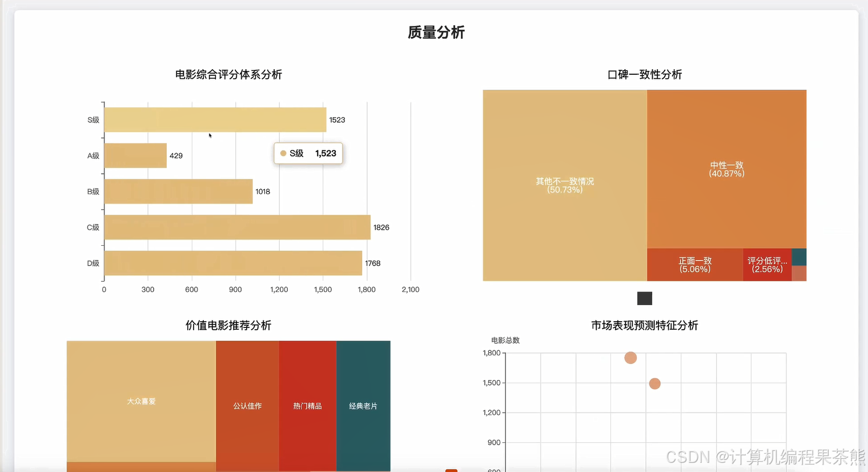This screenshot has height=472, width=868.
Task: Click the D级 bar showing 1768
Action: pos(233,263)
